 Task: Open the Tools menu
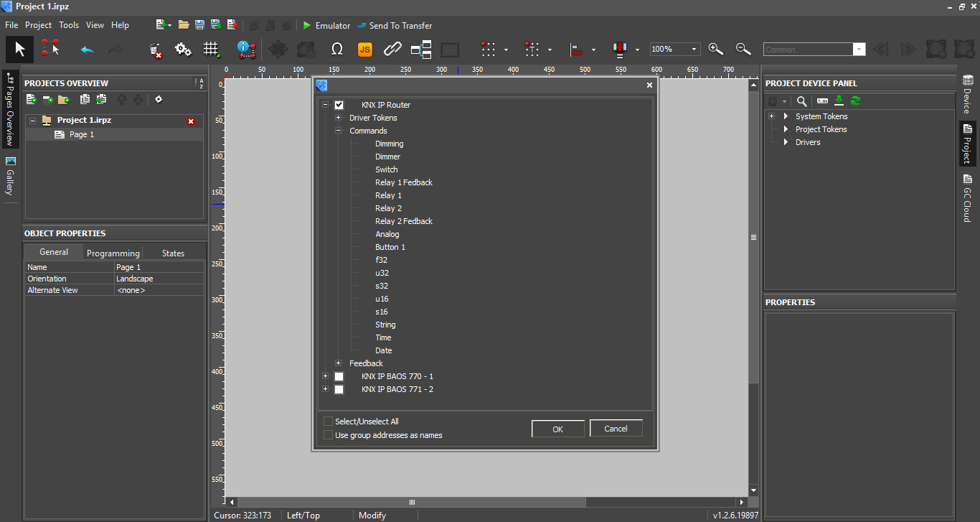pos(69,25)
